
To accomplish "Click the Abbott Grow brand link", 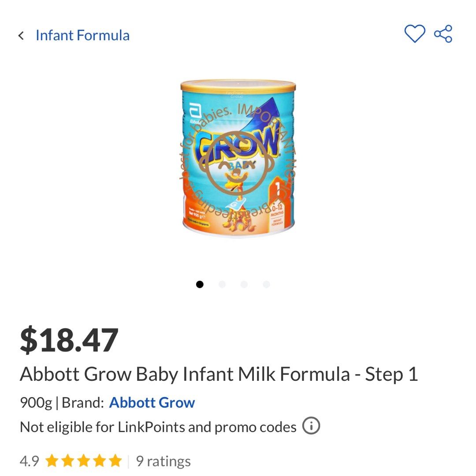I will [x=152, y=402].
